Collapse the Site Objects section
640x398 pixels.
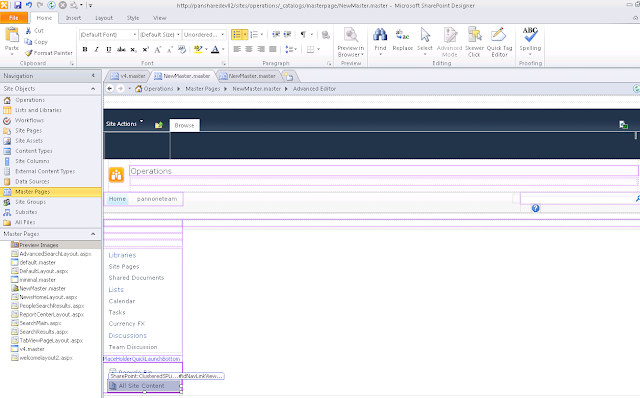click(x=93, y=89)
